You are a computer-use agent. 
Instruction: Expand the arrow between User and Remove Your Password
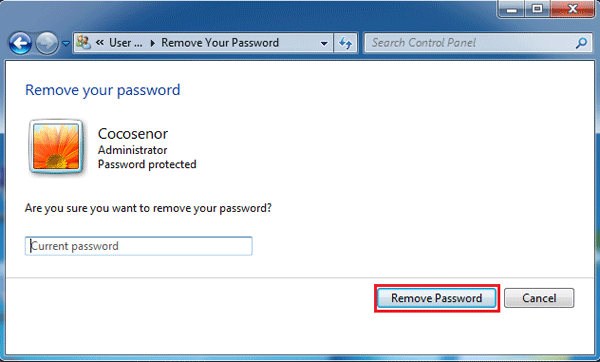point(153,43)
